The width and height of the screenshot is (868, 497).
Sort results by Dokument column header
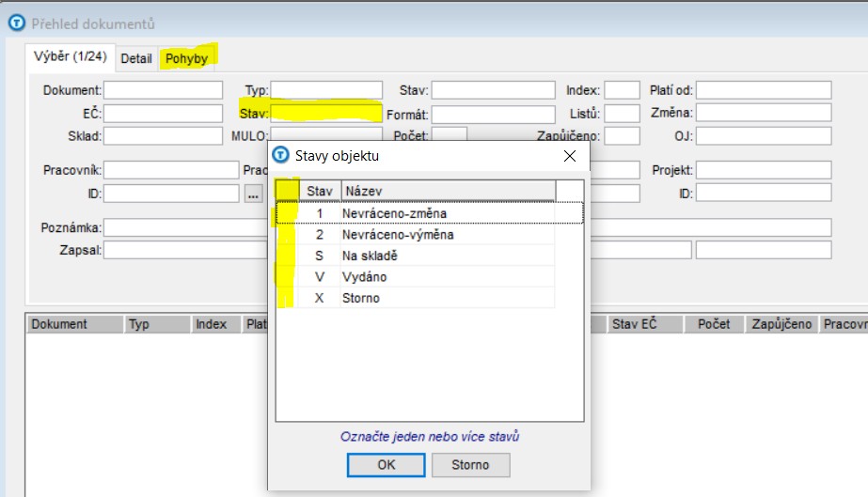tap(74, 324)
